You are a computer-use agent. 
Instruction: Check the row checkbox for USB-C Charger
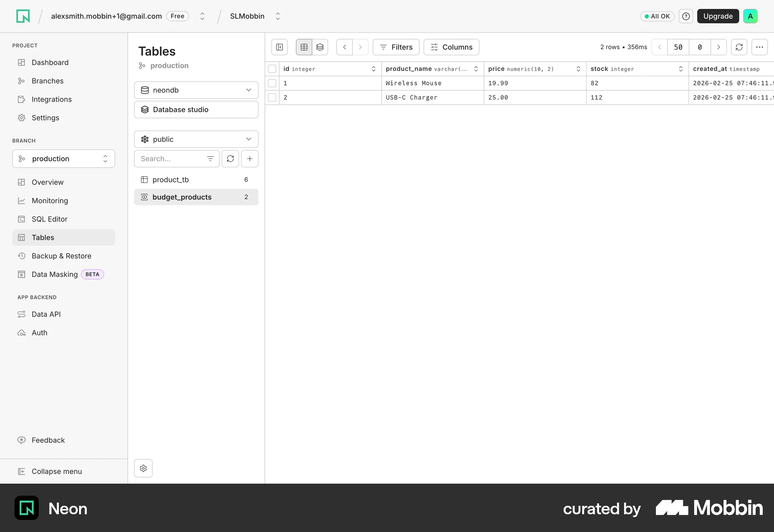272,98
